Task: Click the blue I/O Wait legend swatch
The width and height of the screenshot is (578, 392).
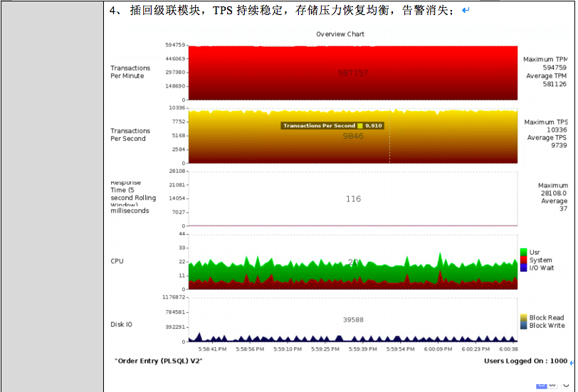Action: [x=523, y=267]
